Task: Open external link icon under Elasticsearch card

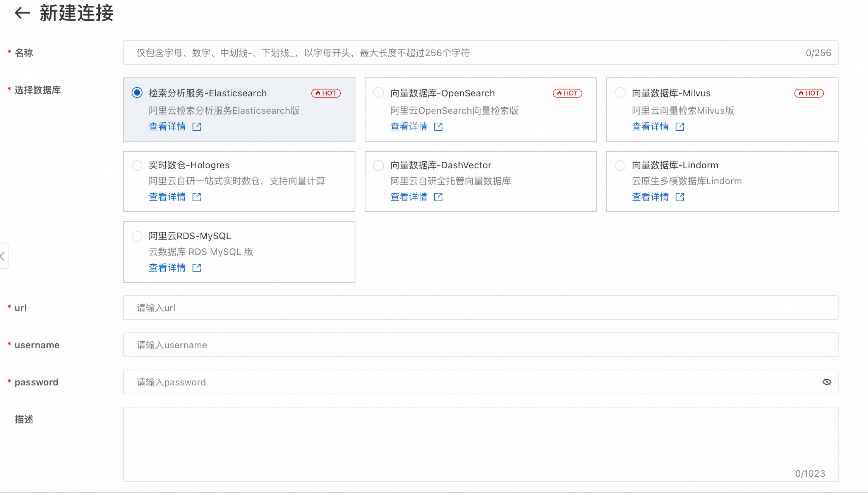Action: pyautogui.click(x=197, y=127)
